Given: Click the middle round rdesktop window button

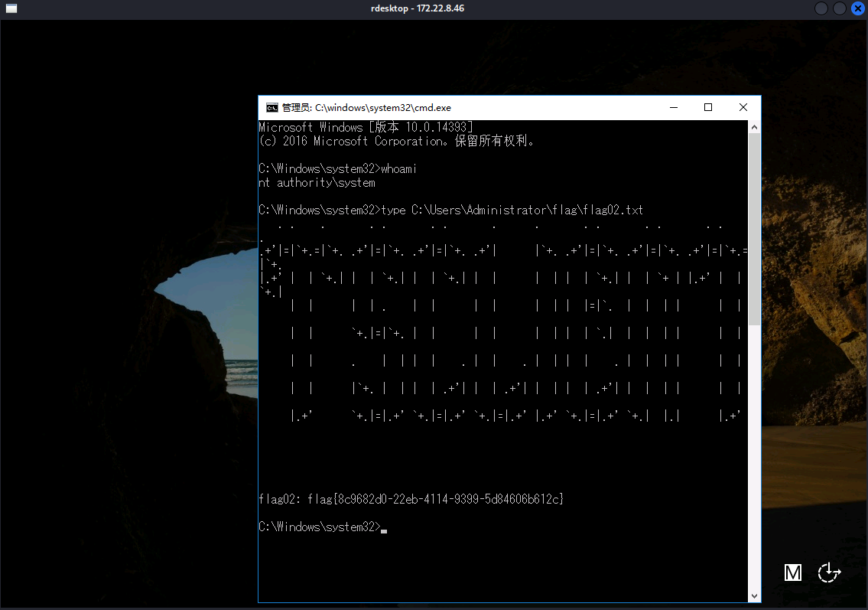Looking at the screenshot, I should [x=840, y=8].
